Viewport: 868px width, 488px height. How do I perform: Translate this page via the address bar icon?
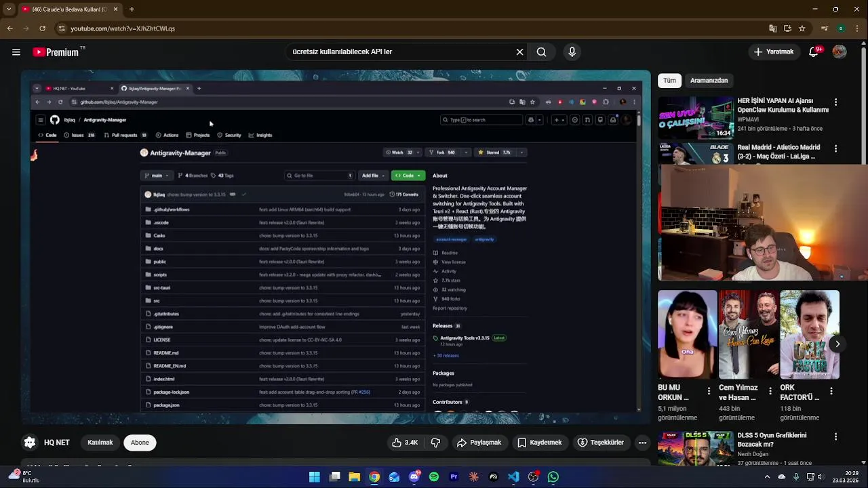(773, 28)
